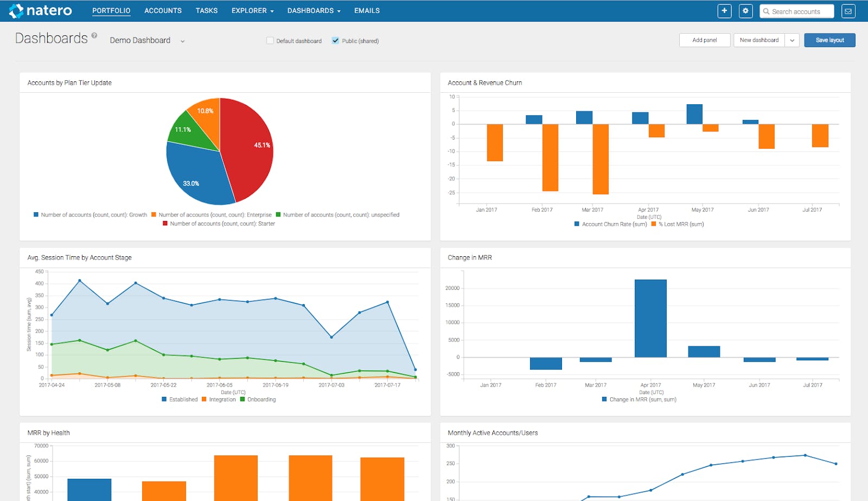Open the settings gear icon
The height and width of the screenshot is (501, 868).
pos(745,11)
